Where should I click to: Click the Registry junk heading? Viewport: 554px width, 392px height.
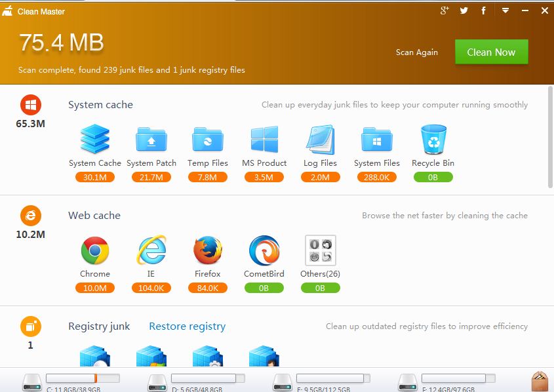click(x=99, y=326)
